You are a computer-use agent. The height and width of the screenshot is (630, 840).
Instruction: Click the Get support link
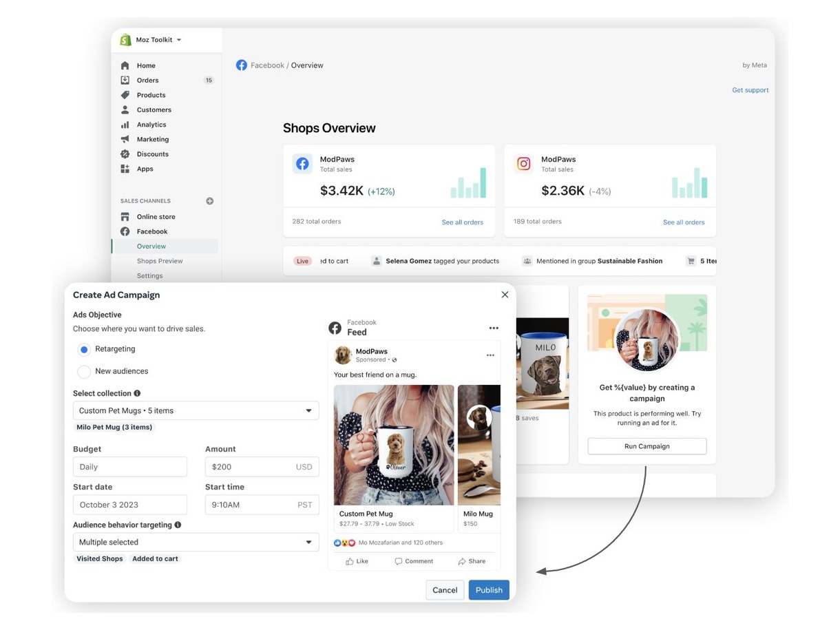(x=750, y=90)
